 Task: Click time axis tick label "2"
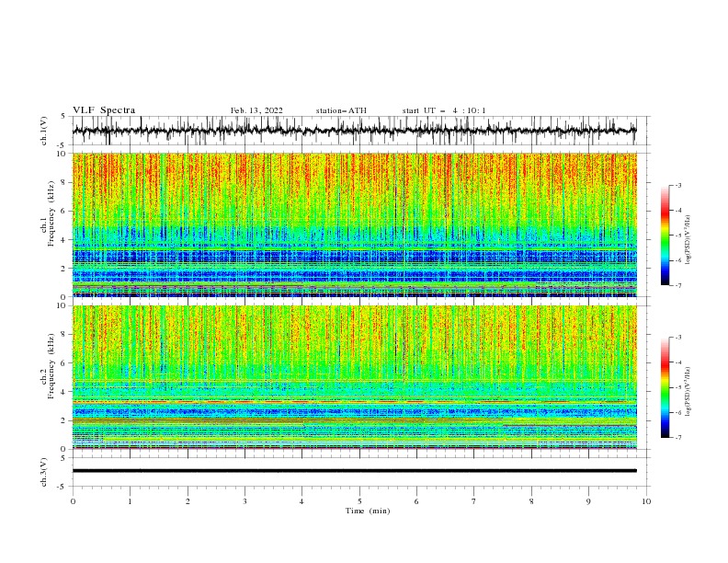click(188, 501)
